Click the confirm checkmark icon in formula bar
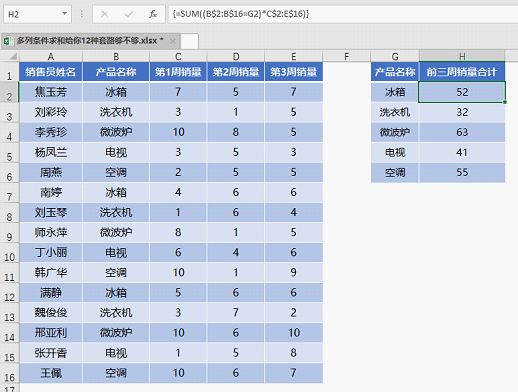 129,14
